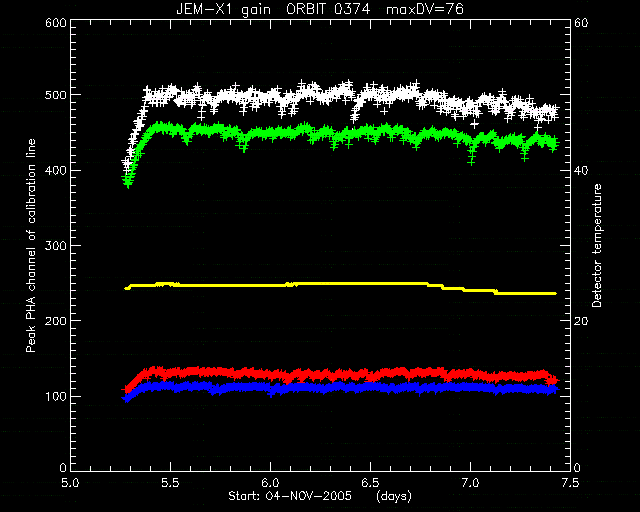
Task: Click the 400 tick label on left axis
Action: [x=56, y=170]
